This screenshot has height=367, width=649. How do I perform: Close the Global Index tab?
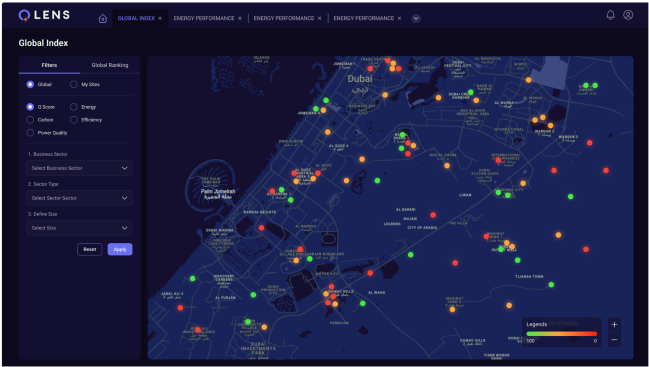click(160, 19)
